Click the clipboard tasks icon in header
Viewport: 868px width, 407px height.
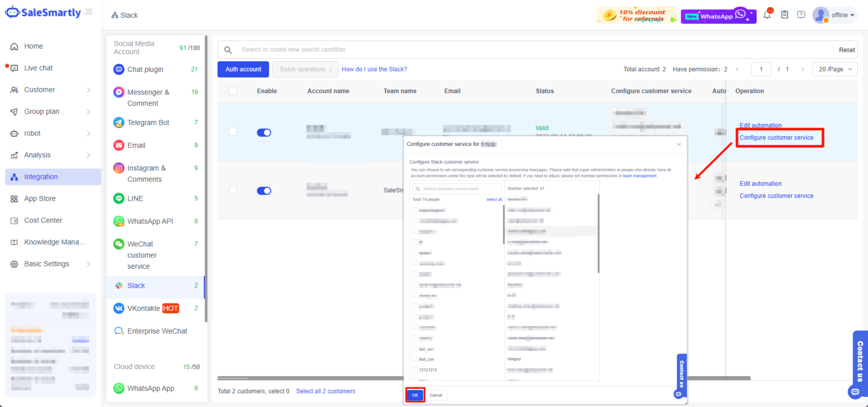click(784, 15)
